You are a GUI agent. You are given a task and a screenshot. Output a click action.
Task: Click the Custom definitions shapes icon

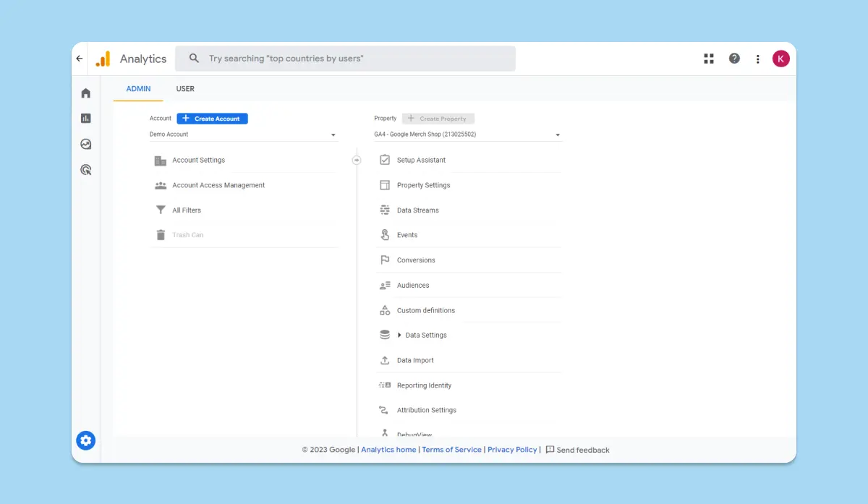point(385,310)
